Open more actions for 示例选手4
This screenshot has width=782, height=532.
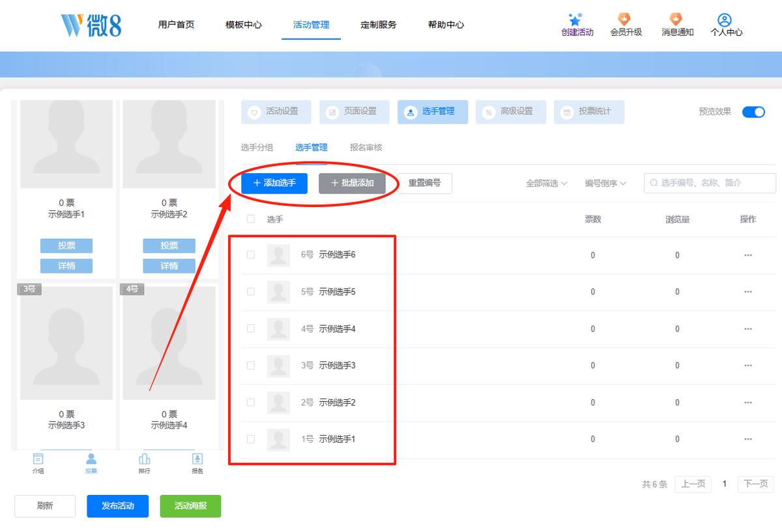tap(748, 329)
